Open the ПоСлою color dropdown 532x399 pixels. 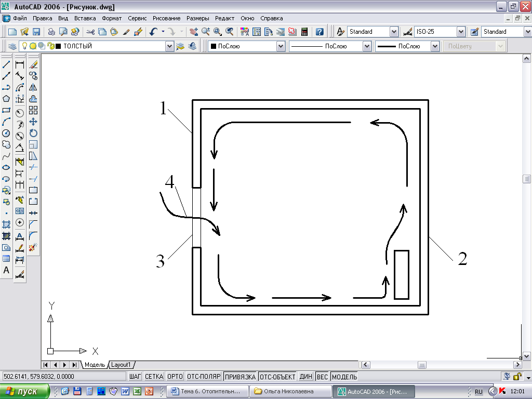(280, 46)
